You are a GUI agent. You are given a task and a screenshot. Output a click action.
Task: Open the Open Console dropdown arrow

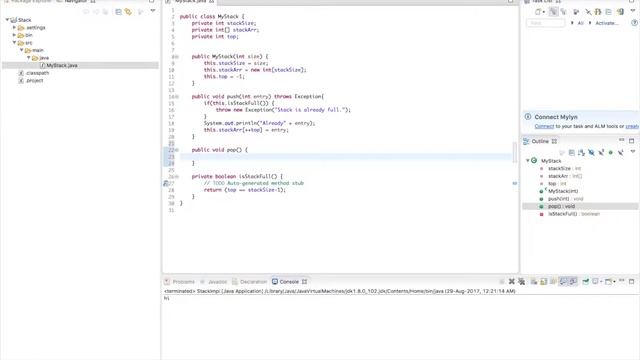click(614, 282)
